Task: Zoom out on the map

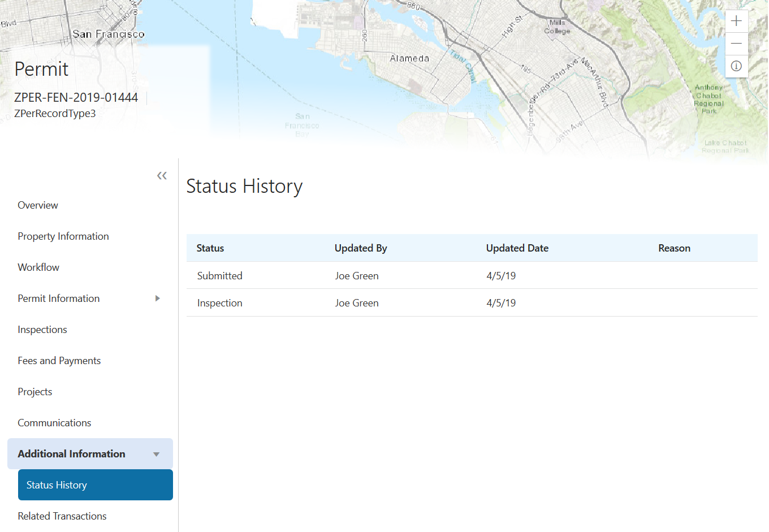Action: pyautogui.click(x=736, y=44)
